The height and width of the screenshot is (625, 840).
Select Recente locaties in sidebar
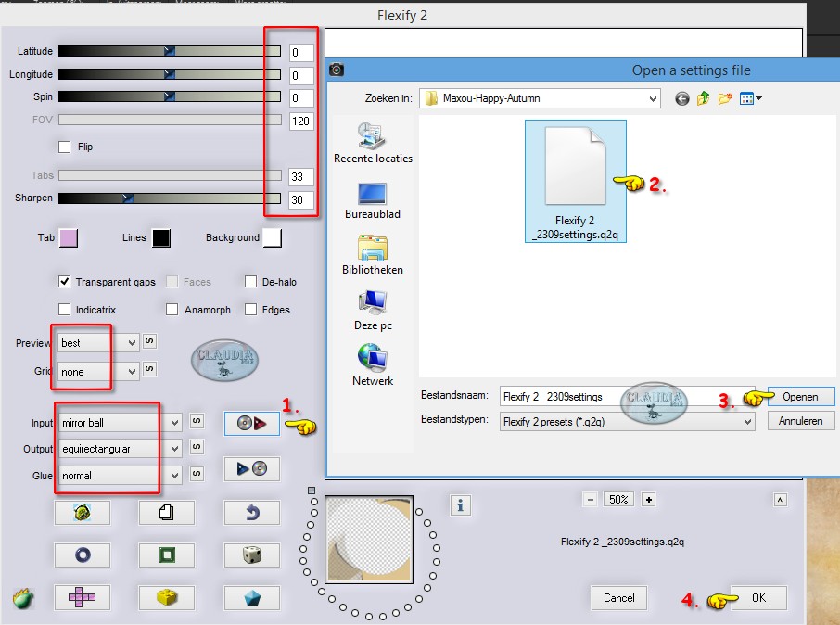coord(373,143)
